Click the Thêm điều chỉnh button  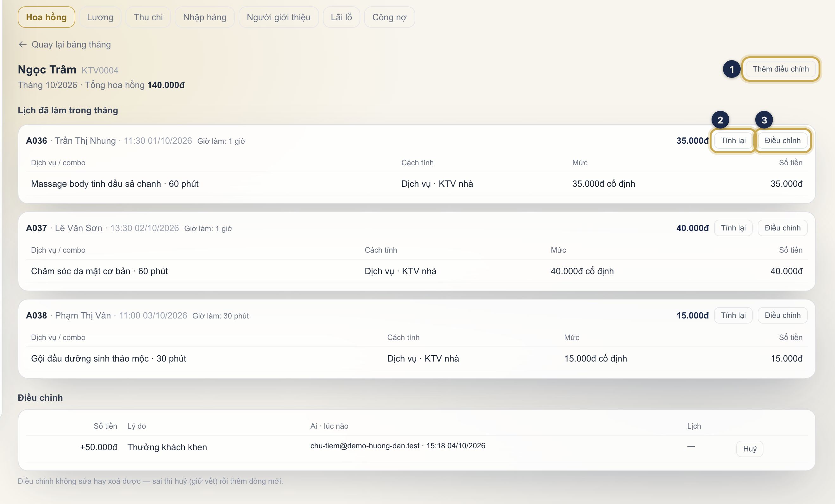[781, 69]
